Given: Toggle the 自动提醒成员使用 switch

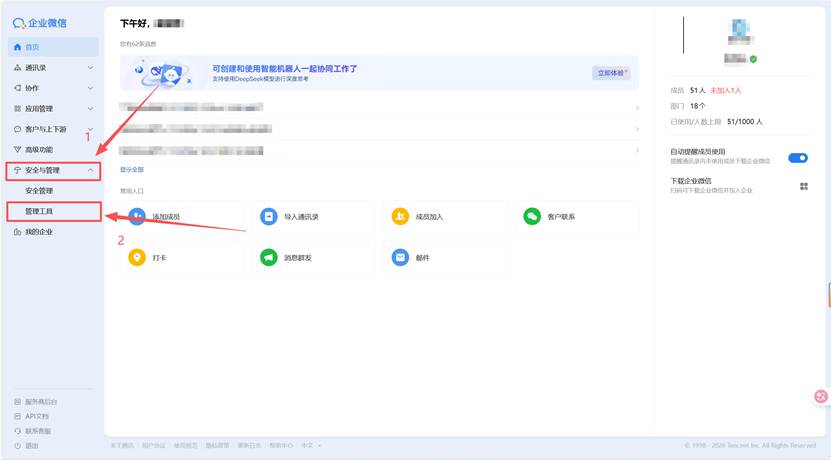Looking at the screenshot, I should click(x=797, y=158).
